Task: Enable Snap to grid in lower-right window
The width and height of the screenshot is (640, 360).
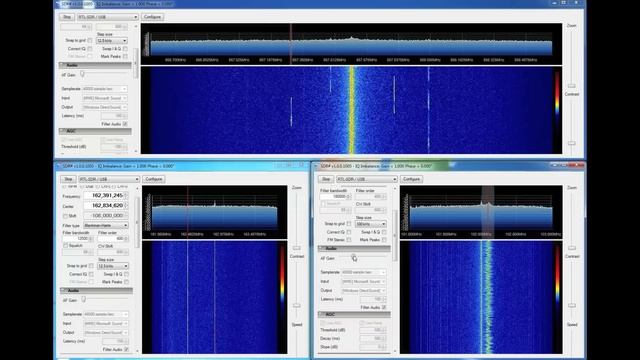Action: pyautogui.click(x=349, y=224)
